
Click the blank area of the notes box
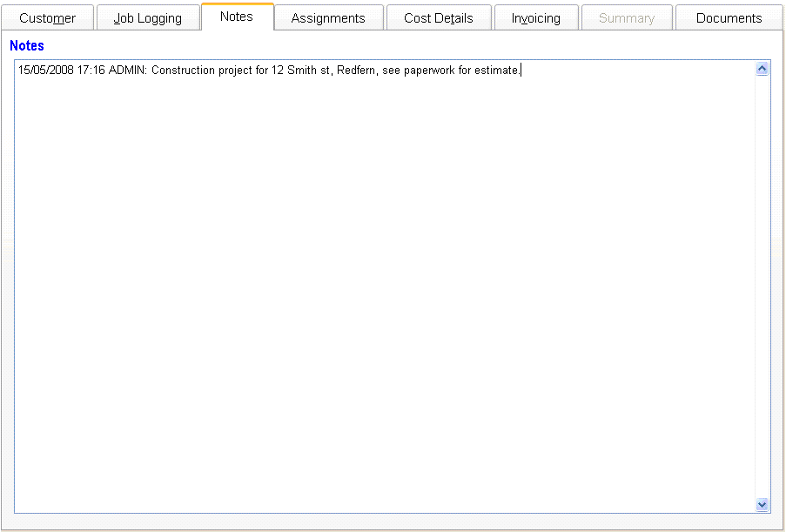383,287
